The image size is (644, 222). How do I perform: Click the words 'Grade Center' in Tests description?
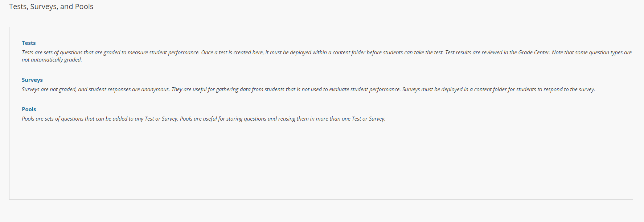534,53
